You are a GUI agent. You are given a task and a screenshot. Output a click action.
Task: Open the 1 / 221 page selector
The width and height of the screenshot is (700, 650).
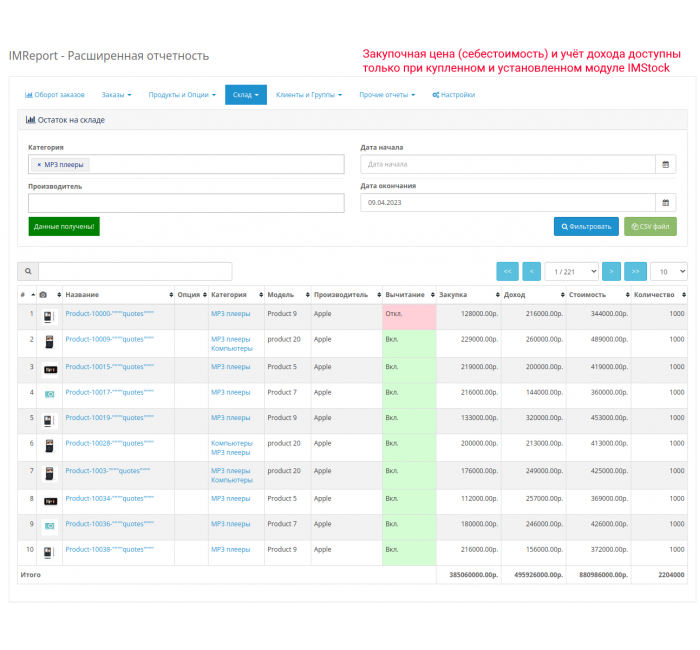click(x=571, y=271)
